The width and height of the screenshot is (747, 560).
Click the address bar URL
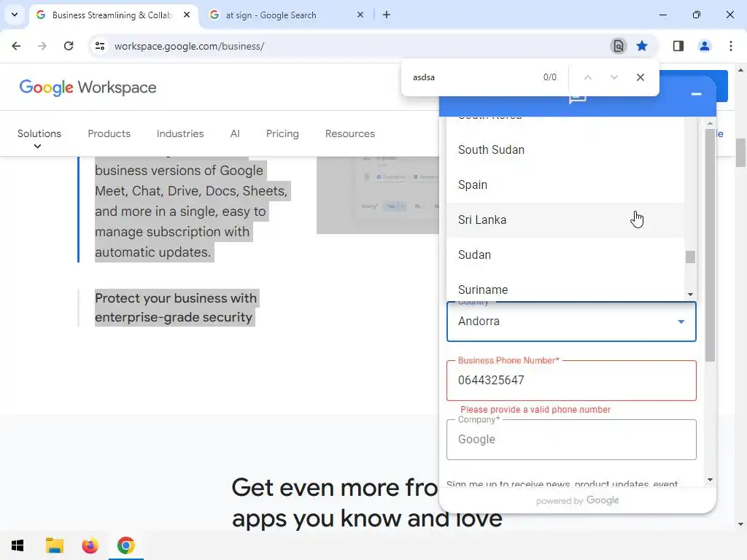(x=189, y=46)
